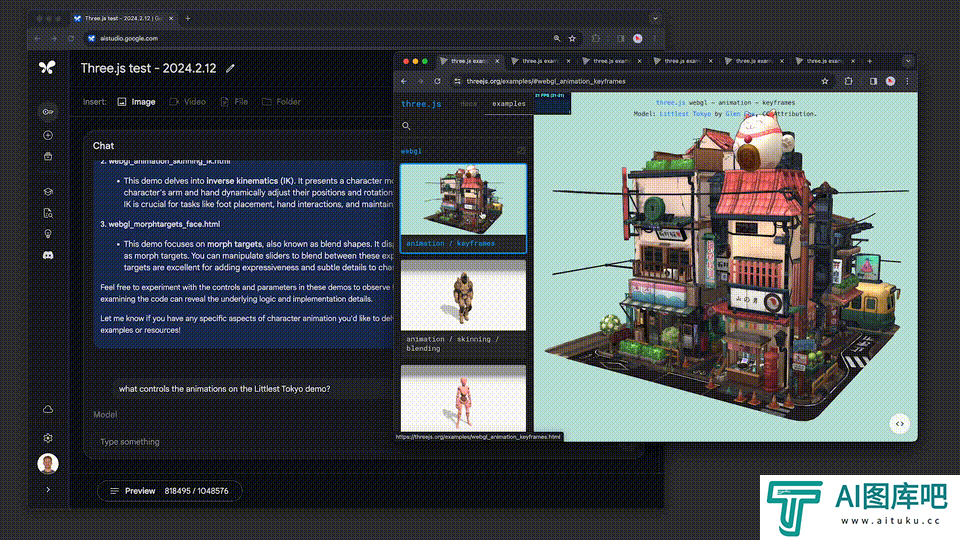Click the FPS stats panel
Viewport: 960px width, 540px height.
click(552, 103)
